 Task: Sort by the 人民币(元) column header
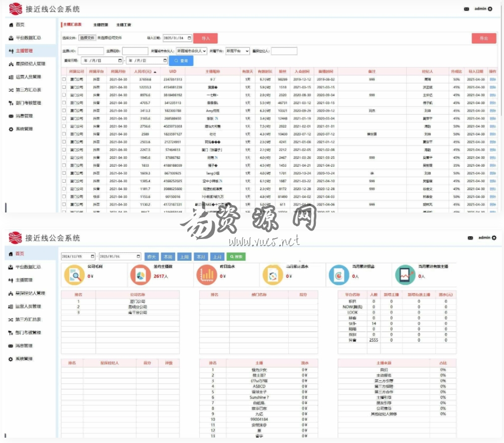[x=145, y=71]
